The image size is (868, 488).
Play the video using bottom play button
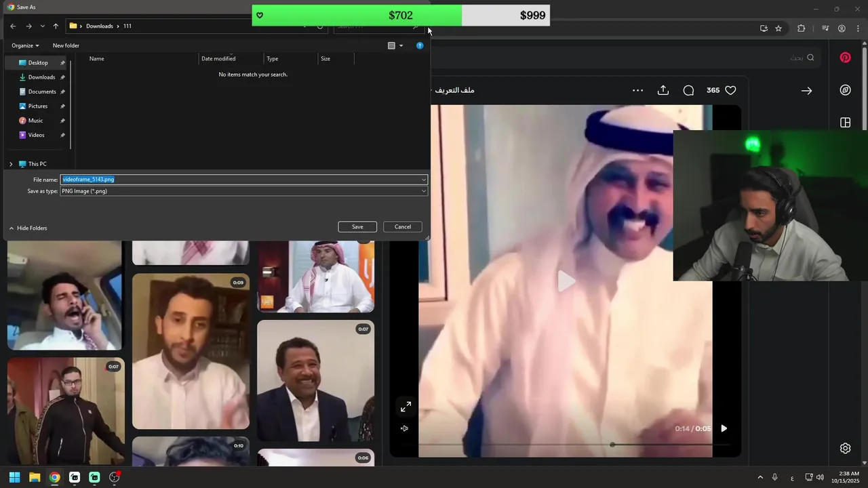(724, 428)
